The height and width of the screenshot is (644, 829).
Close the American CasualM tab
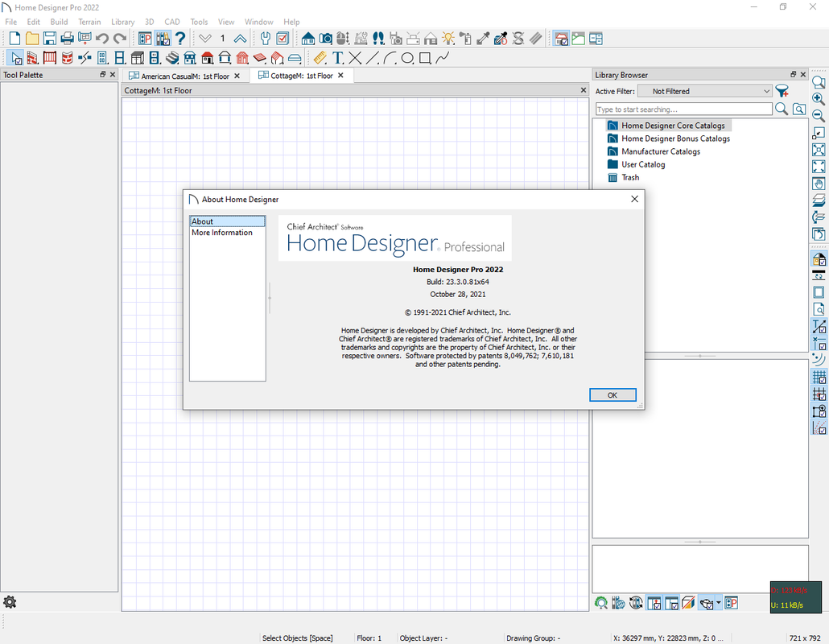[x=237, y=76]
